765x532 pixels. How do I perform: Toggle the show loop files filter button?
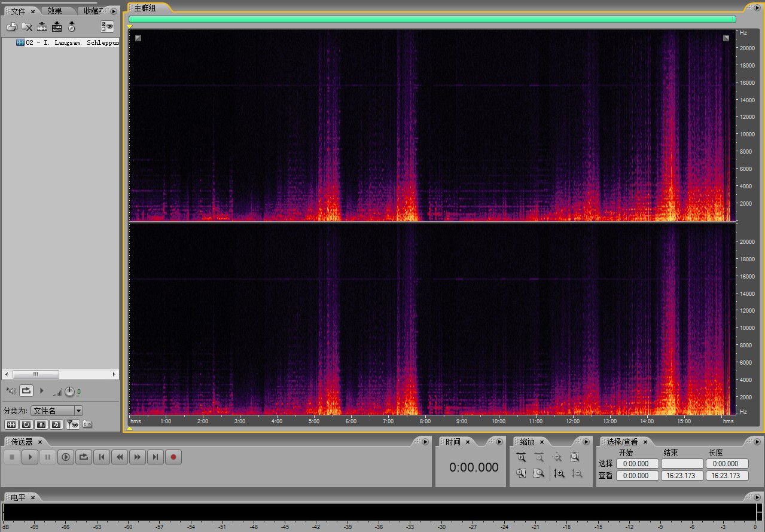[26, 424]
